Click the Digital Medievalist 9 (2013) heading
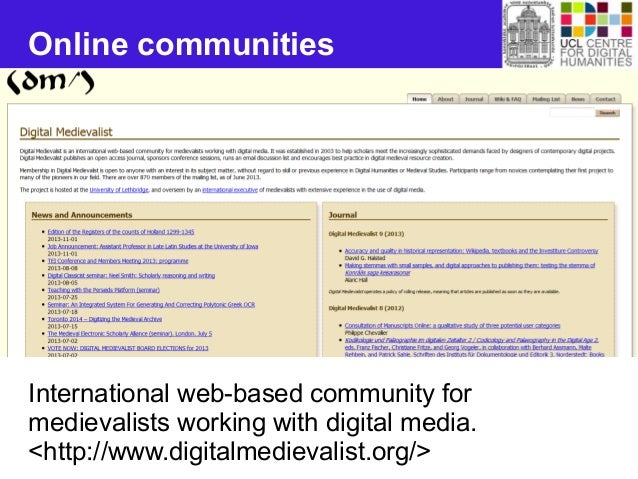 366,234
